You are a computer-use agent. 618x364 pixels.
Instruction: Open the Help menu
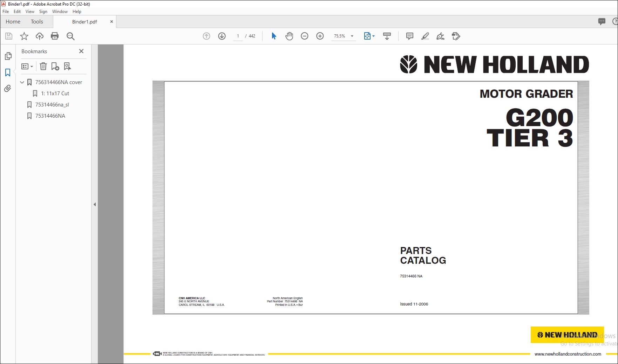(x=77, y=12)
